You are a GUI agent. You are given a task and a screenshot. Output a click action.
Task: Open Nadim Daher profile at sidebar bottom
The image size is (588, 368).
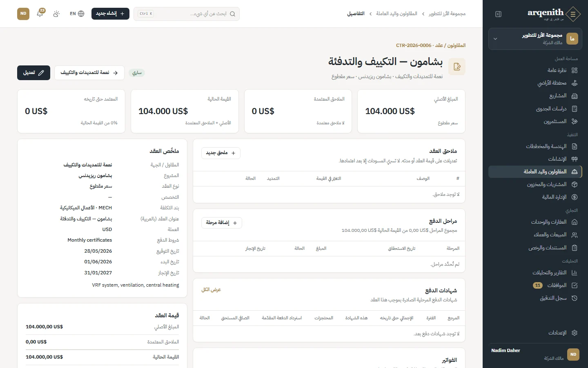[535, 355]
